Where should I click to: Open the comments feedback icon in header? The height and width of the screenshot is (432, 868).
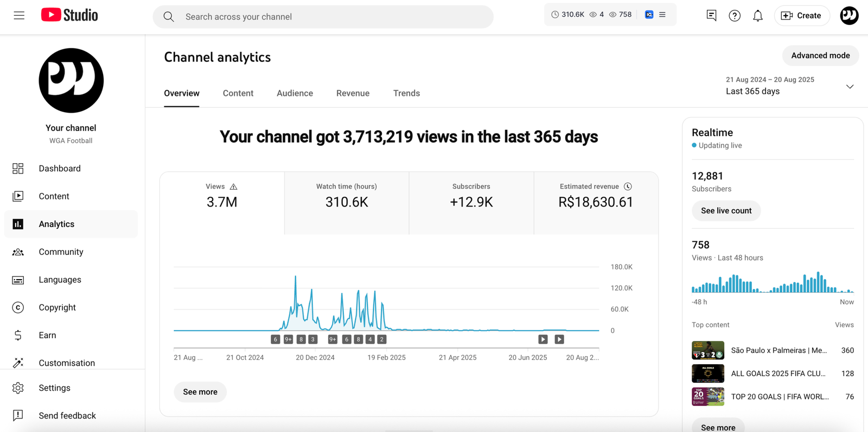click(x=711, y=16)
